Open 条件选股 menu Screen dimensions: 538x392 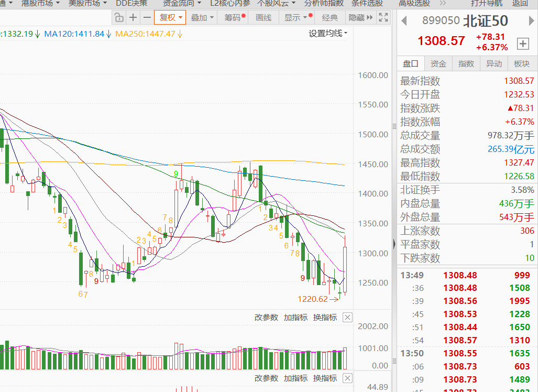coord(367,4)
